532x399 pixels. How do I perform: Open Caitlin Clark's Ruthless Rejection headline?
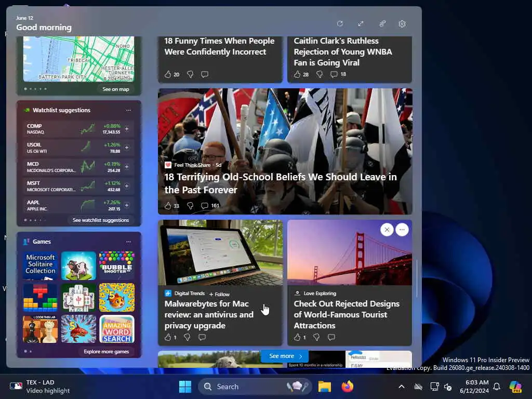pyautogui.click(x=343, y=51)
